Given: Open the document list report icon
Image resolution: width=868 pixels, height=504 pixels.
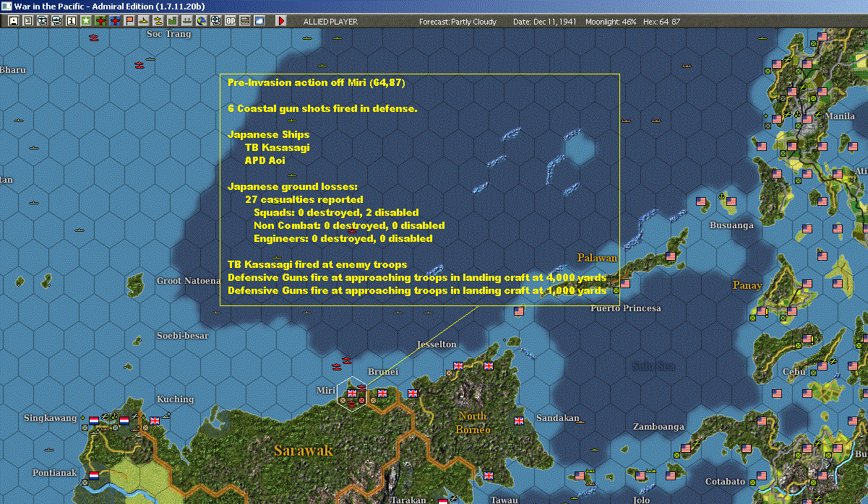Looking at the screenshot, I should coord(28,21).
